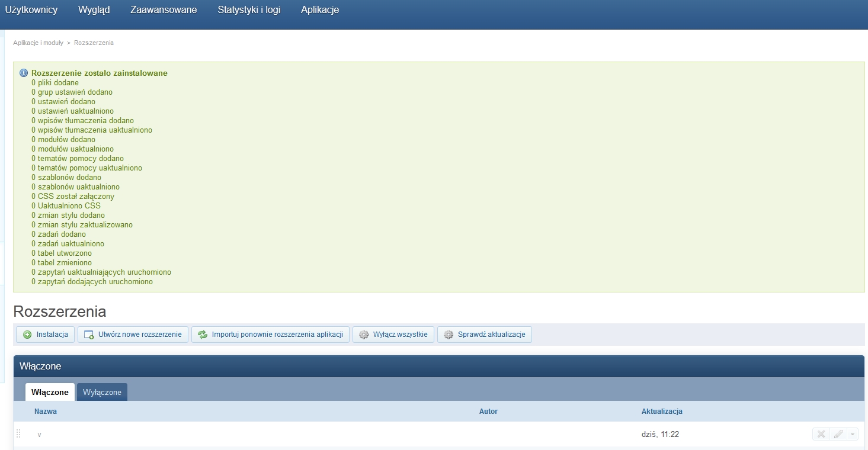The height and width of the screenshot is (450, 868).
Task: Open the Statystyki i logi menu
Action: pyautogui.click(x=249, y=10)
